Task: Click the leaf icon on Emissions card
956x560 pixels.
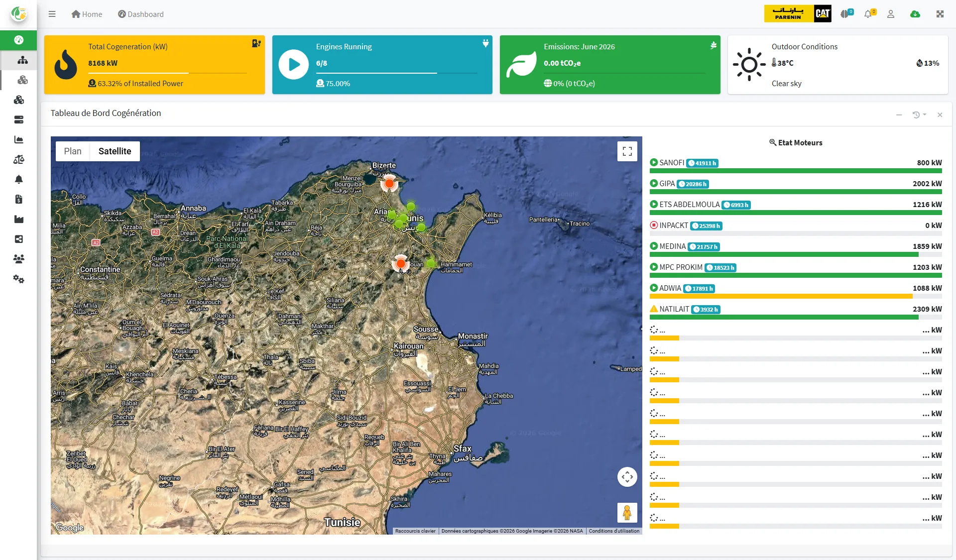Action: click(521, 65)
